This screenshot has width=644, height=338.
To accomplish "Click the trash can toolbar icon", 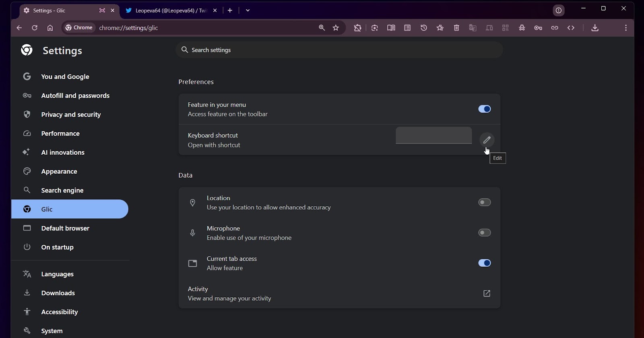I will (x=456, y=28).
